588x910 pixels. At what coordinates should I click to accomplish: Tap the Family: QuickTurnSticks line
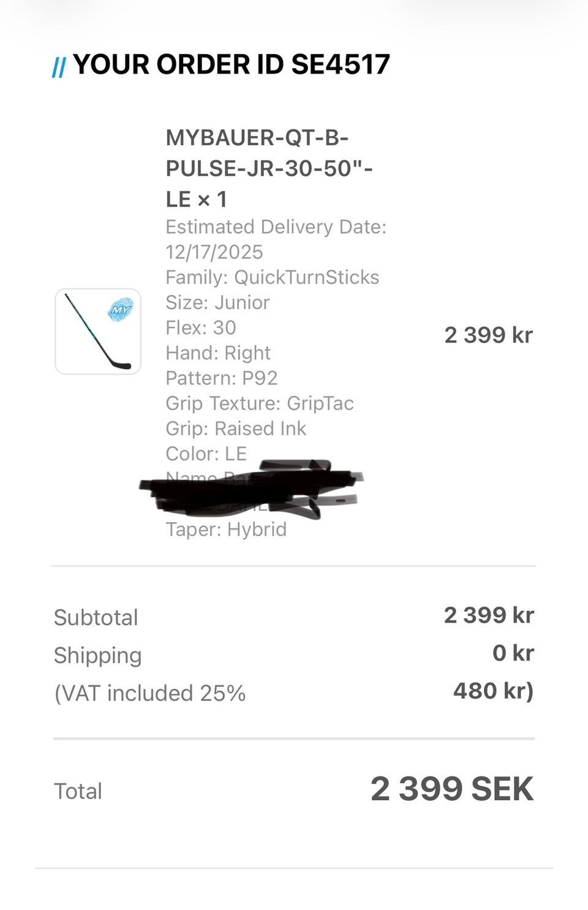[272, 277]
